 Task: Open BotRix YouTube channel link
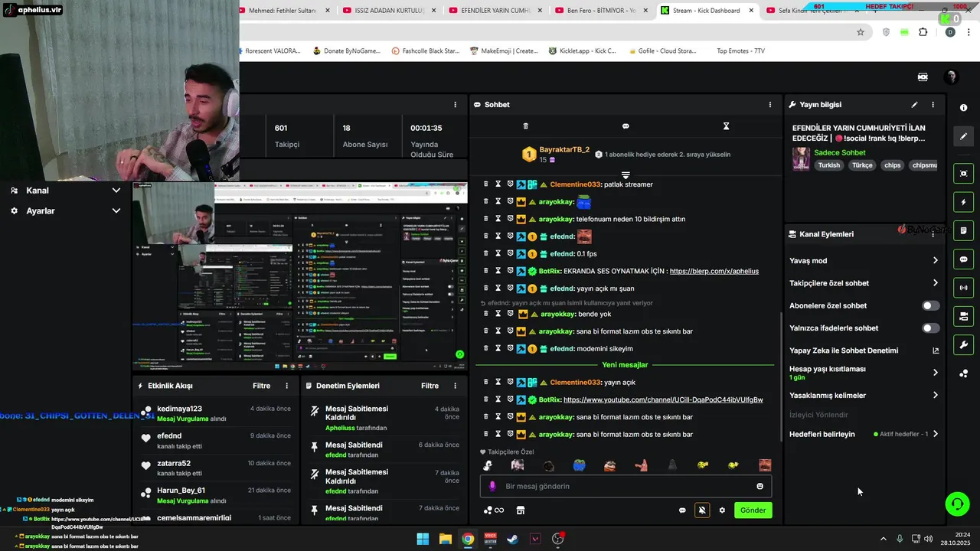tap(663, 399)
